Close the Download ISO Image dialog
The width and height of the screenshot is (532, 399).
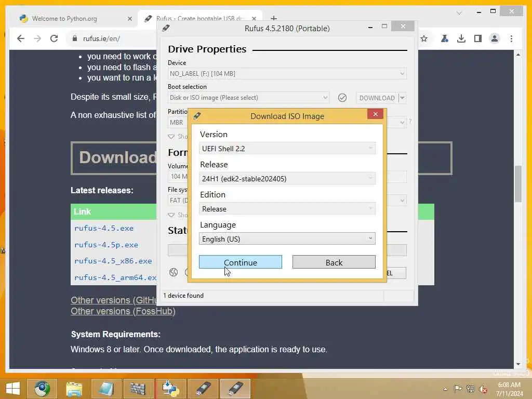pos(375,114)
